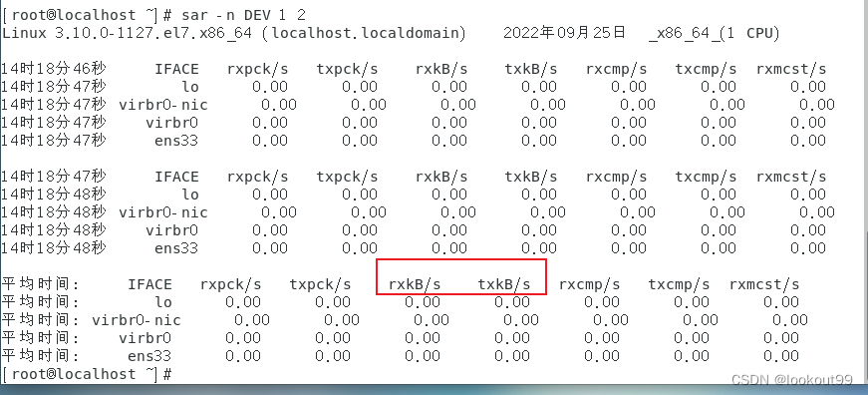Screen dimensions: 868x395
Task: Click 'rxcmp/s' in the 平均时间 header row
Action: [589, 284]
